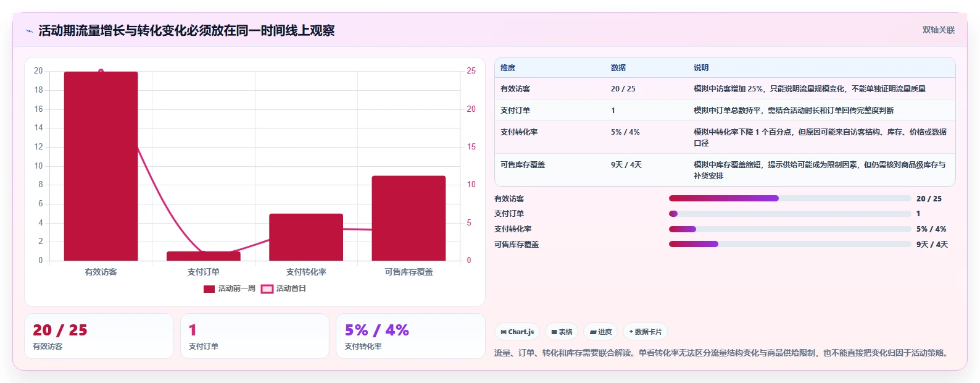Click the 有效访客 x-axis label

tap(101, 272)
